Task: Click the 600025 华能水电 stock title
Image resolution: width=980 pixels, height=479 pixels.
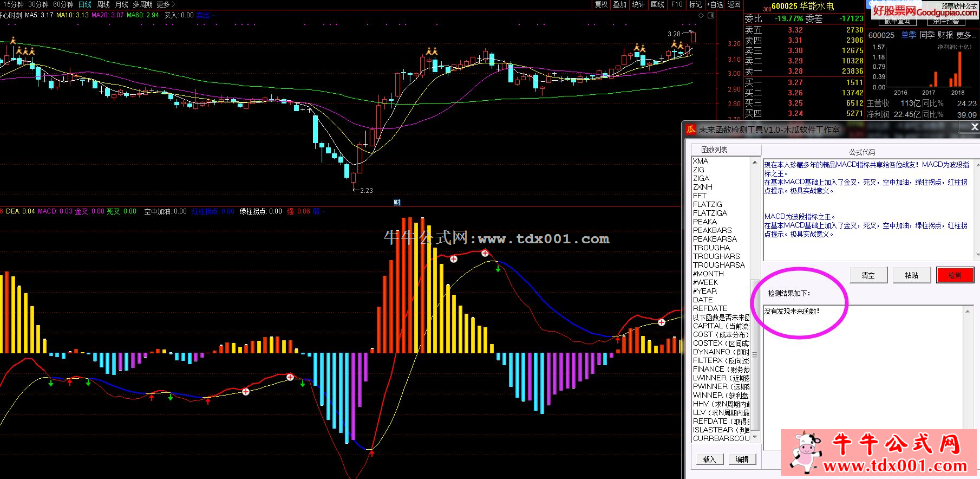Action: [x=802, y=6]
